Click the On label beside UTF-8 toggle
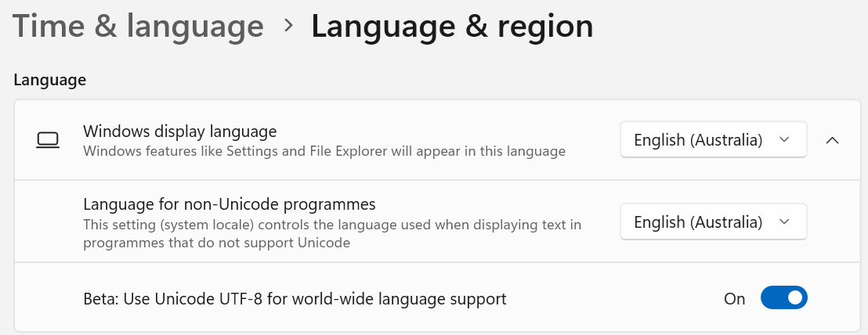 [735, 299]
